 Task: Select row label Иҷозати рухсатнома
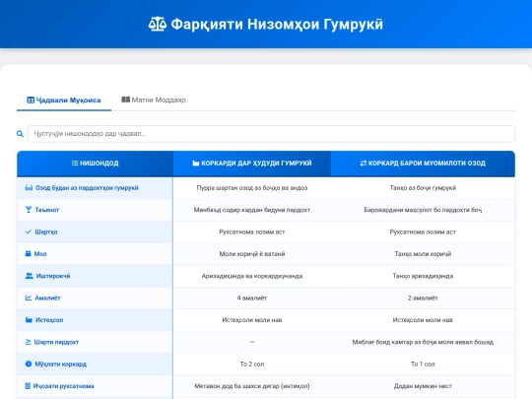tap(63, 386)
